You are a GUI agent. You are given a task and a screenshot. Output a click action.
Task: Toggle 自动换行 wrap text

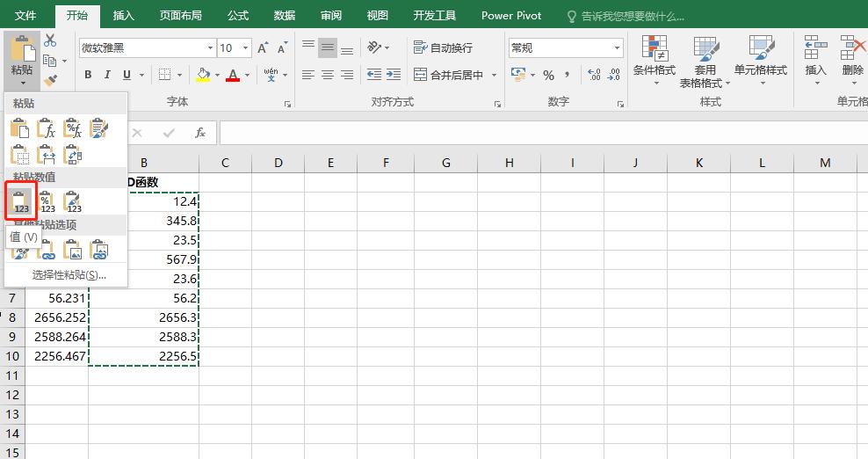click(443, 47)
